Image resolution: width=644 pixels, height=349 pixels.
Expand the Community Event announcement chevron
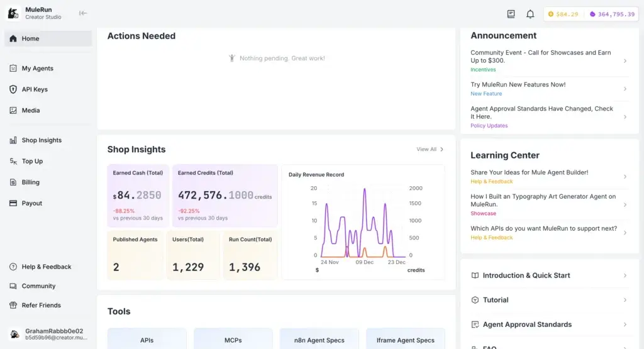point(625,61)
